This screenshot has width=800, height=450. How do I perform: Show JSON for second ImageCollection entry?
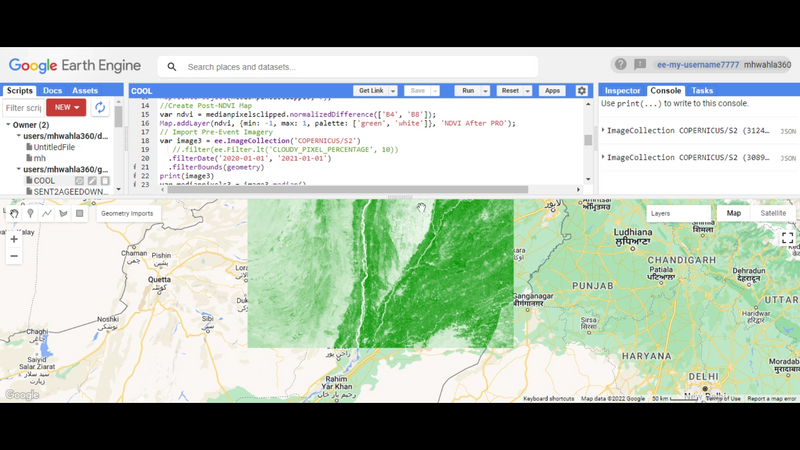(x=788, y=158)
